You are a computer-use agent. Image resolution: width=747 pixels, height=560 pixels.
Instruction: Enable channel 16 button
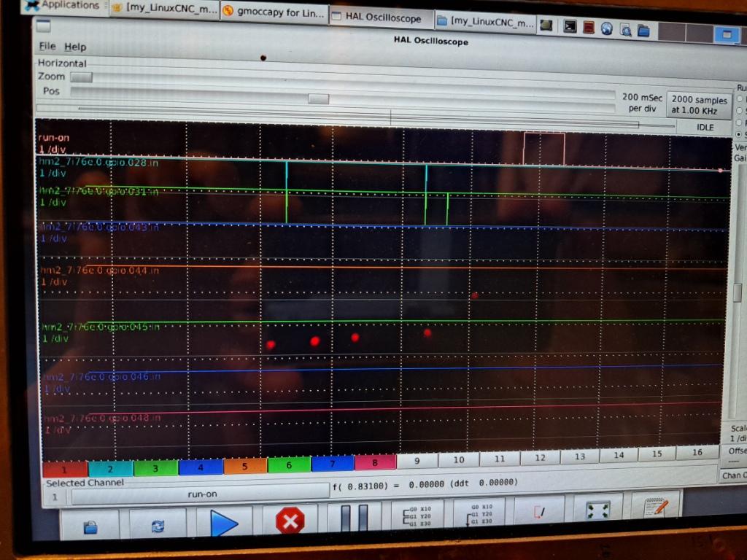697,452
